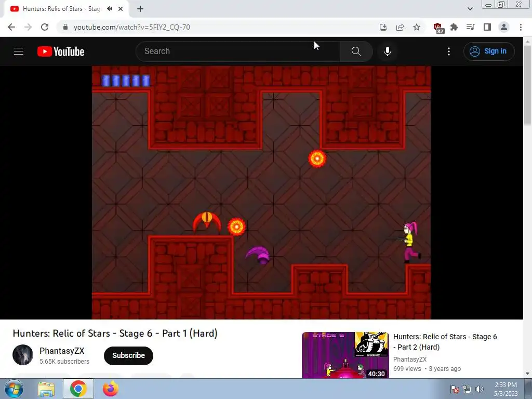The width and height of the screenshot is (532, 399).
Task: Open the ad blocker extension showing 82
Action: coord(438,28)
